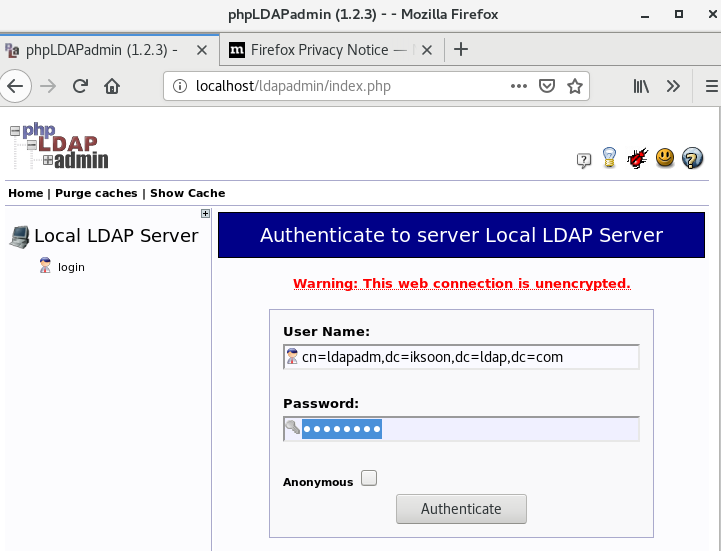Select Local LDAP Server in the tree
721x551 pixels.
coord(116,235)
